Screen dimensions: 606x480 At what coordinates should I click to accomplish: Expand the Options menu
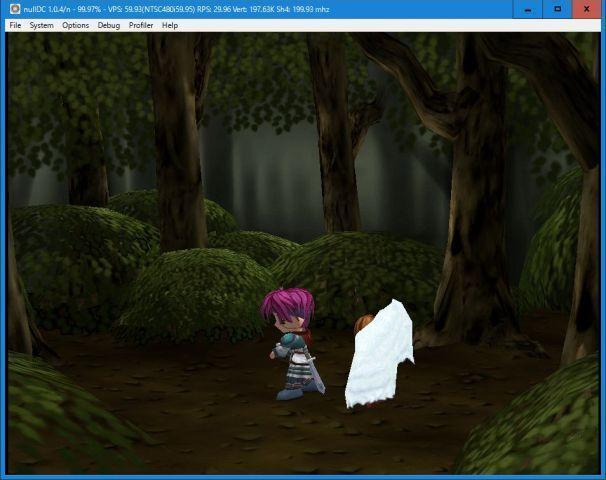click(75, 25)
